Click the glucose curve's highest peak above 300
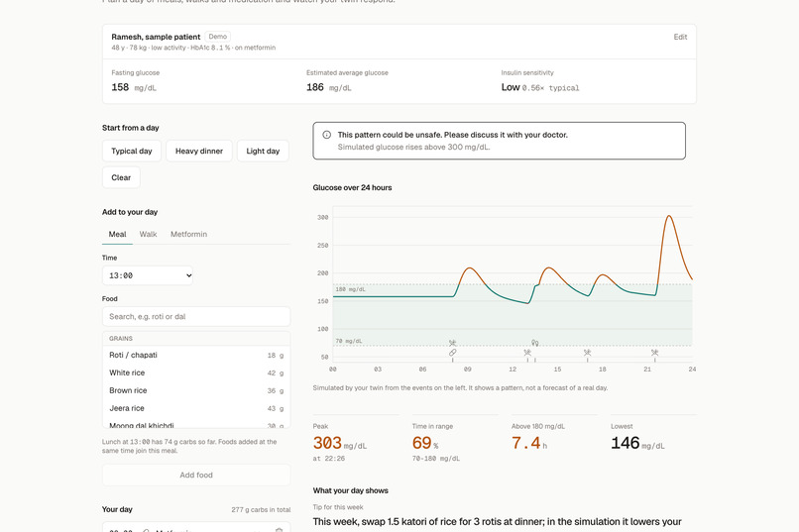799x532 pixels. [669, 216]
